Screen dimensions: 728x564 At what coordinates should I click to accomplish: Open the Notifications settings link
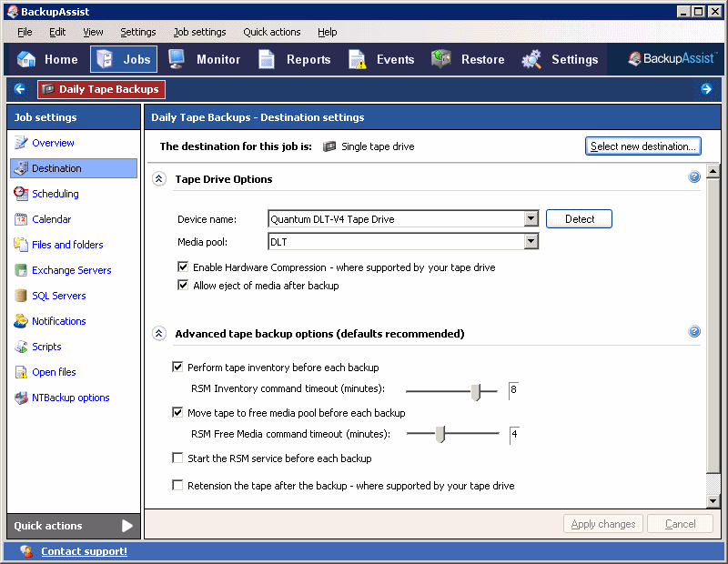(59, 321)
